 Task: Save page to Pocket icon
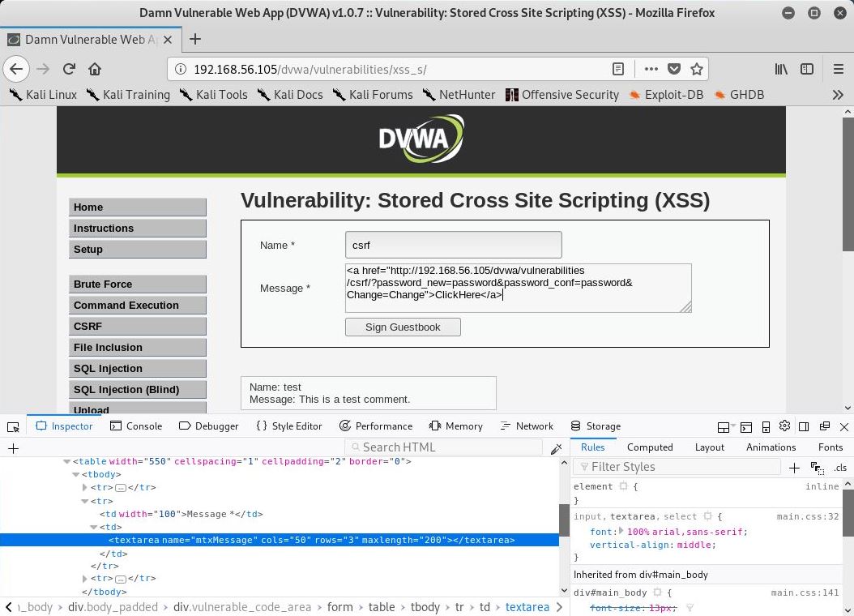point(674,69)
